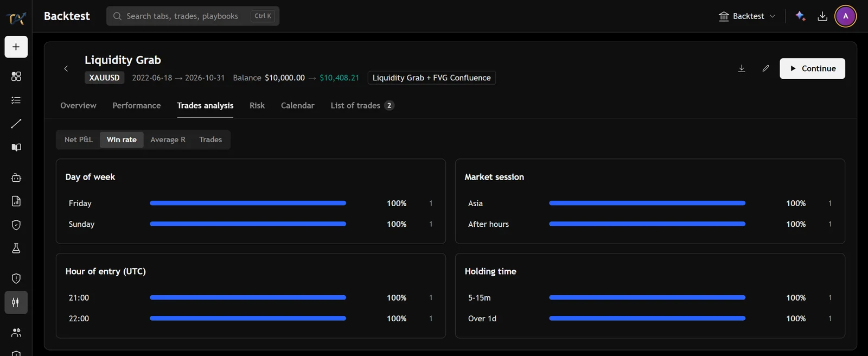Open the bulleted list icon in sidebar

pyautogui.click(x=16, y=100)
